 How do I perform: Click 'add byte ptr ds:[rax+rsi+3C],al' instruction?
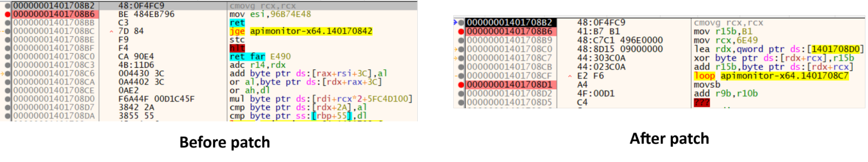coord(308,73)
